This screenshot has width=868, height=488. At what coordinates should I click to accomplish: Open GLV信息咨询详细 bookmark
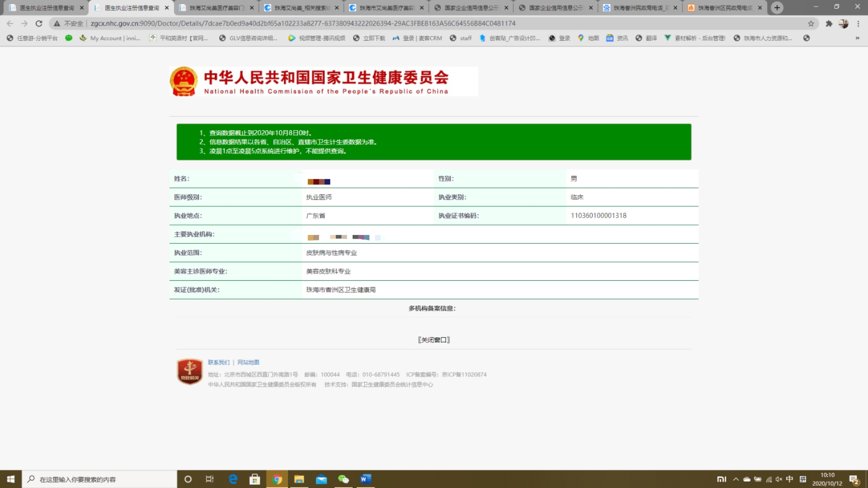248,38
